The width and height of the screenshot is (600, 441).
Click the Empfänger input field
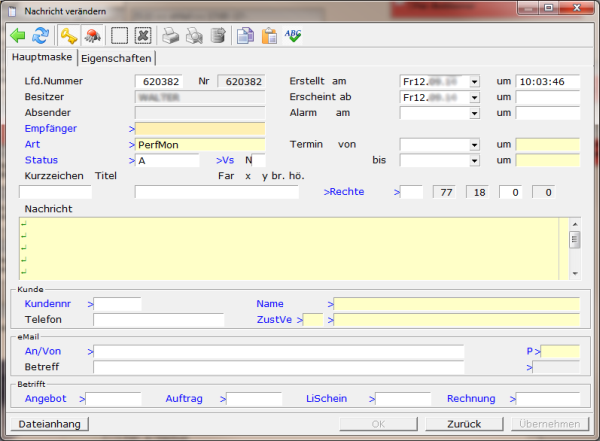pos(200,129)
